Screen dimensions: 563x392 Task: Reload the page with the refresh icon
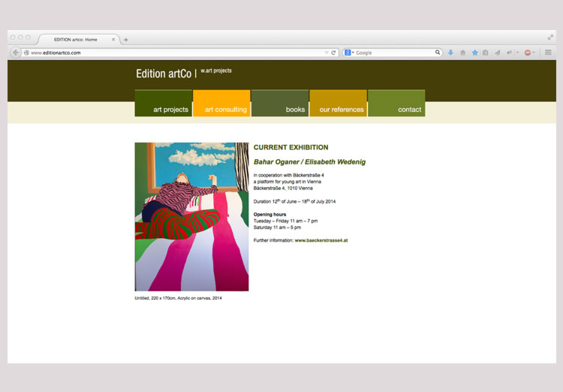point(333,53)
